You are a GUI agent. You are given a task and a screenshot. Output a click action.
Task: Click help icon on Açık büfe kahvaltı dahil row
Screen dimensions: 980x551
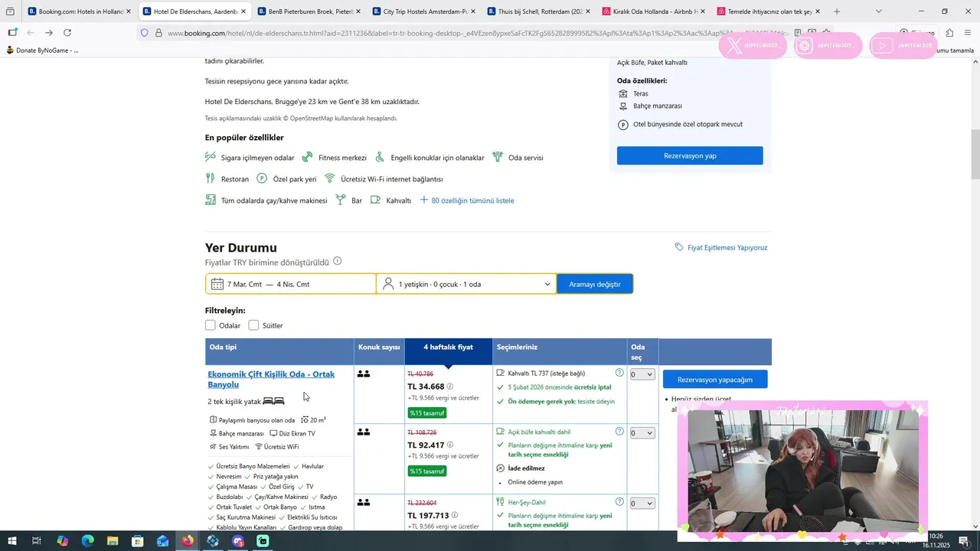[619, 432]
